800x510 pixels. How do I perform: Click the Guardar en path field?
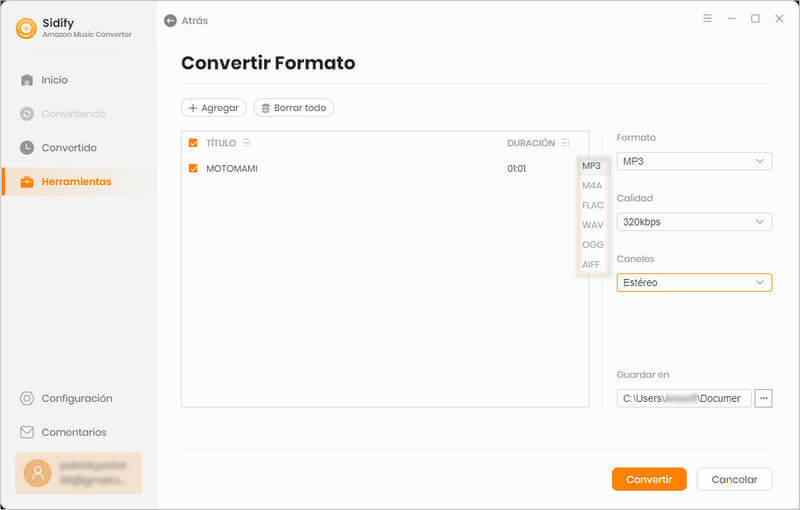click(x=684, y=398)
